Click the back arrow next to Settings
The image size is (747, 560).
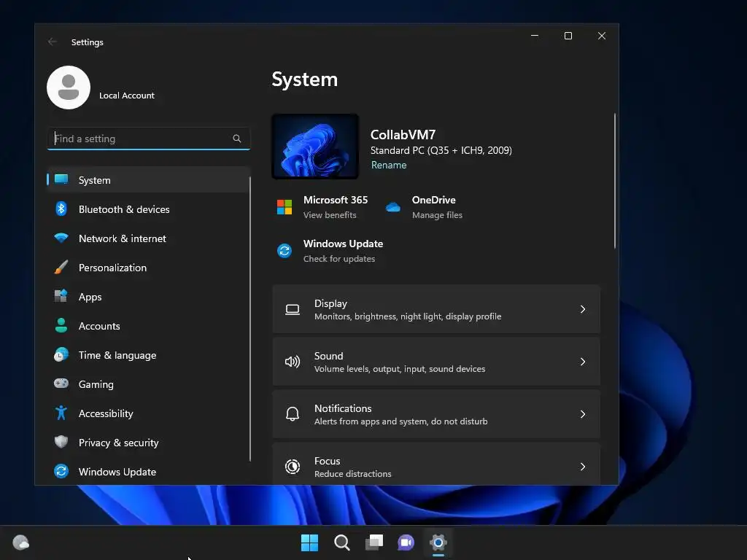53,42
